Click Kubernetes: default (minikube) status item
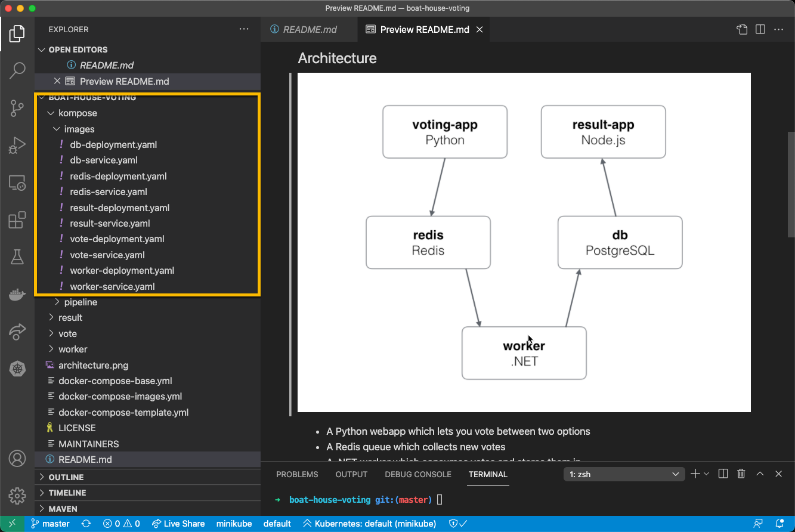The width and height of the screenshot is (795, 532). click(x=370, y=524)
